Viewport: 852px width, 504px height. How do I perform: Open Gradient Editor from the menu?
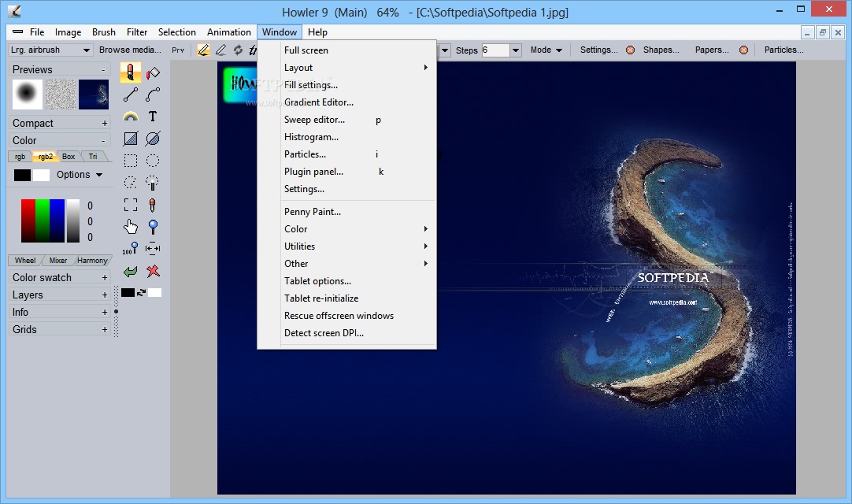coord(346,102)
